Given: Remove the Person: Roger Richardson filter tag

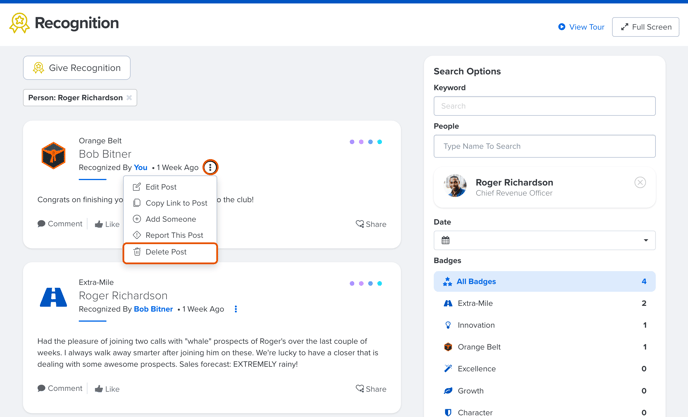Looking at the screenshot, I should [x=129, y=97].
